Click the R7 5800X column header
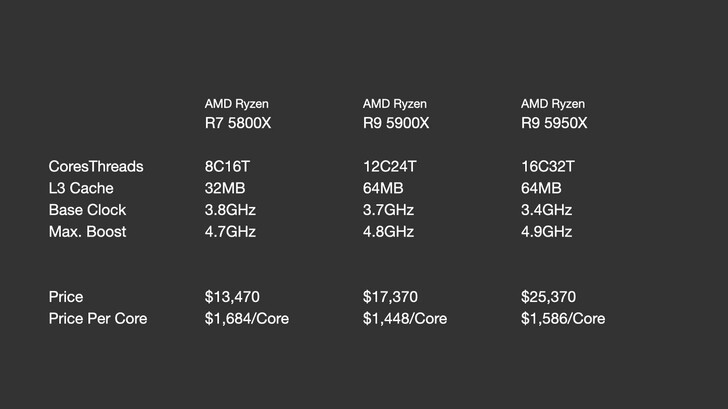 [x=238, y=113]
